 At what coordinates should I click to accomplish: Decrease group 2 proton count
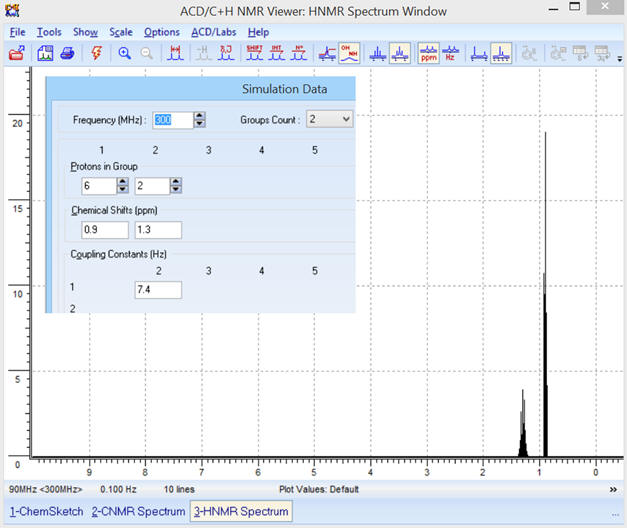(x=176, y=190)
